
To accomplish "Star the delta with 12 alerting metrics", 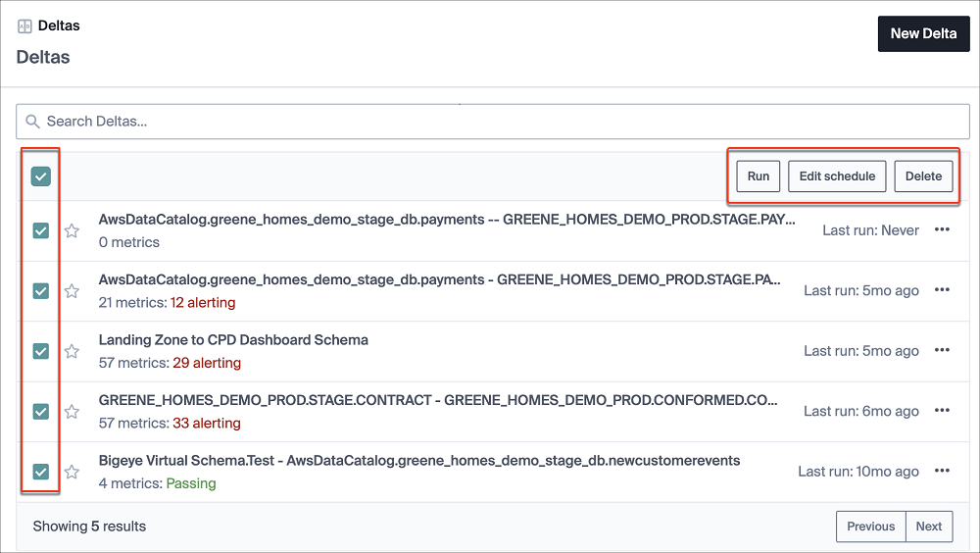I will click(72, 291).
